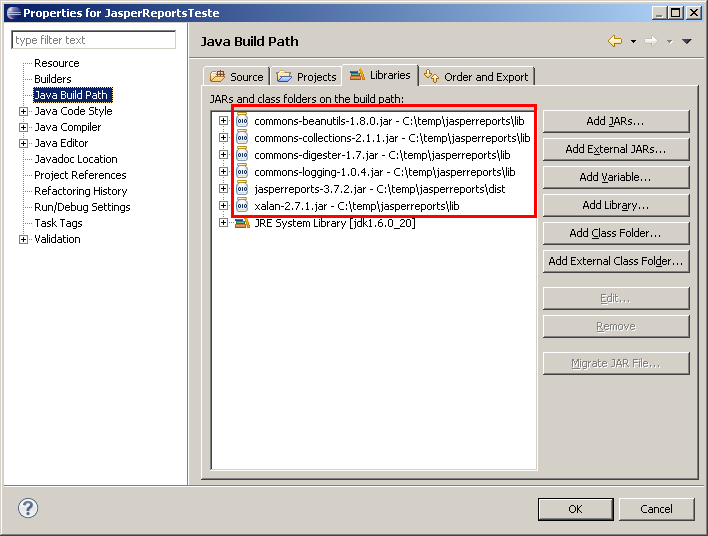Expand the commons-digester-1.7.jar node
708x536 pixels.
(x=223, y=154)
